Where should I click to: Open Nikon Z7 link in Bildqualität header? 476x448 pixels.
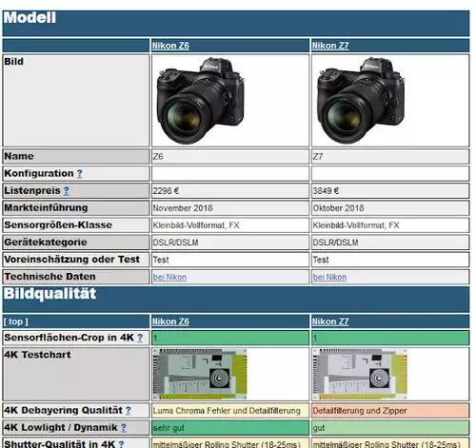coord(330,321)
